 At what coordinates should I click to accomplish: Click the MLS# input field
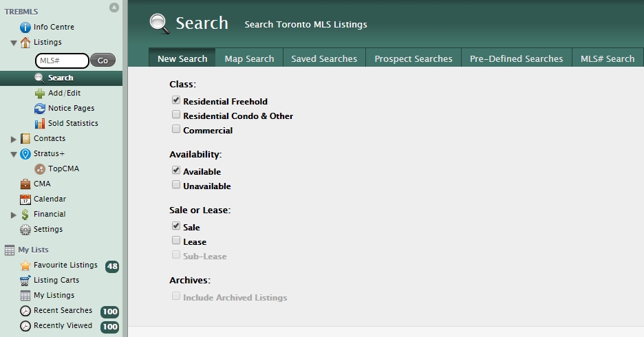61,61
